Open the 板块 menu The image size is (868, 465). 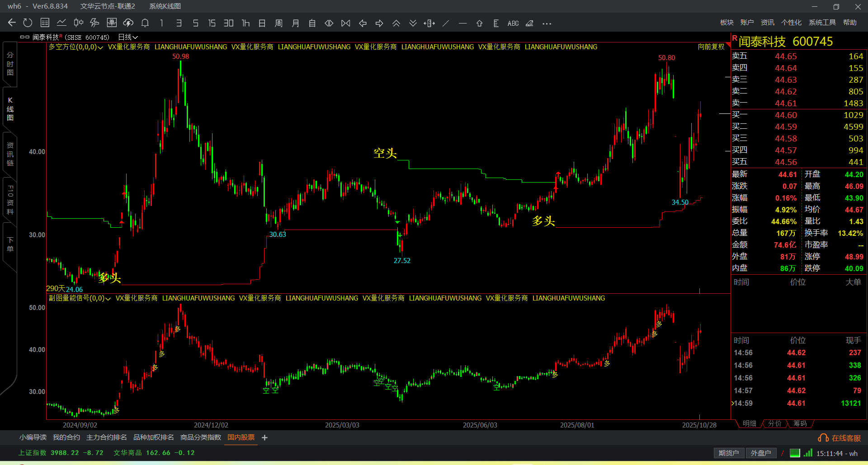(726, 23)
